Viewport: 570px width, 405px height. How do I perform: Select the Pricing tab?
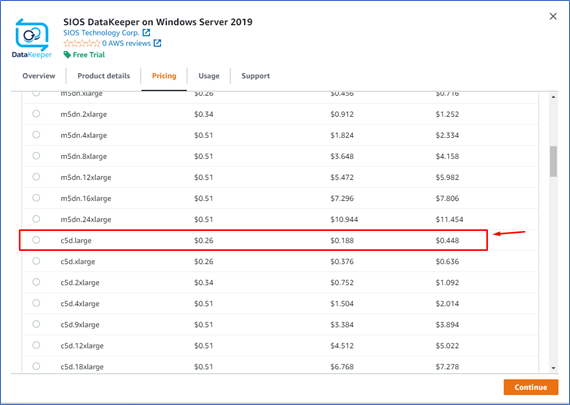pyautogui.click(x=164, y=76)
